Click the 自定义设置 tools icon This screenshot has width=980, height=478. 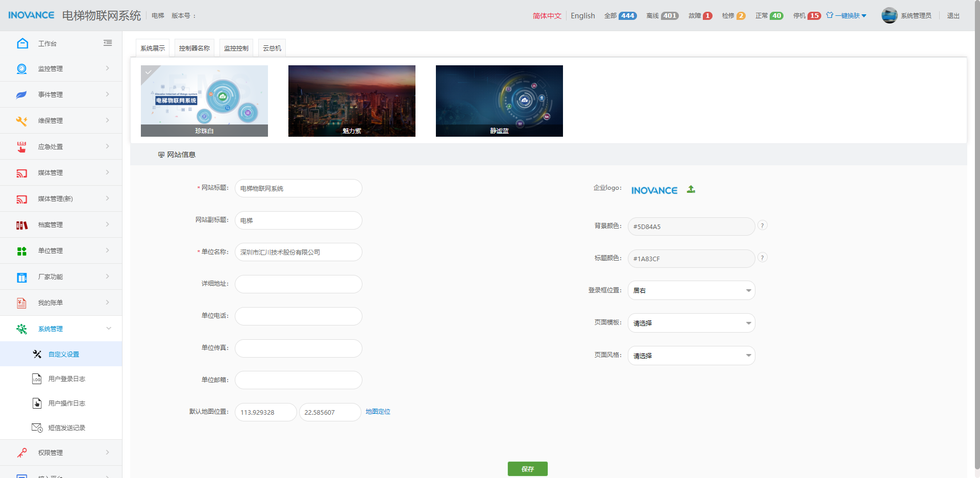pos(37,354)
